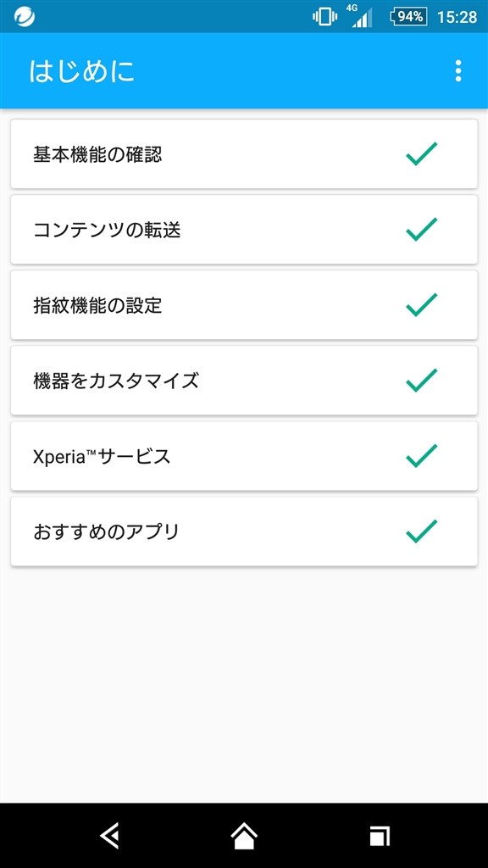Tap the home button in navigation bar
The width and height of the screenshot is (488, 868).
pyautogui.click(x=243, y=835)
